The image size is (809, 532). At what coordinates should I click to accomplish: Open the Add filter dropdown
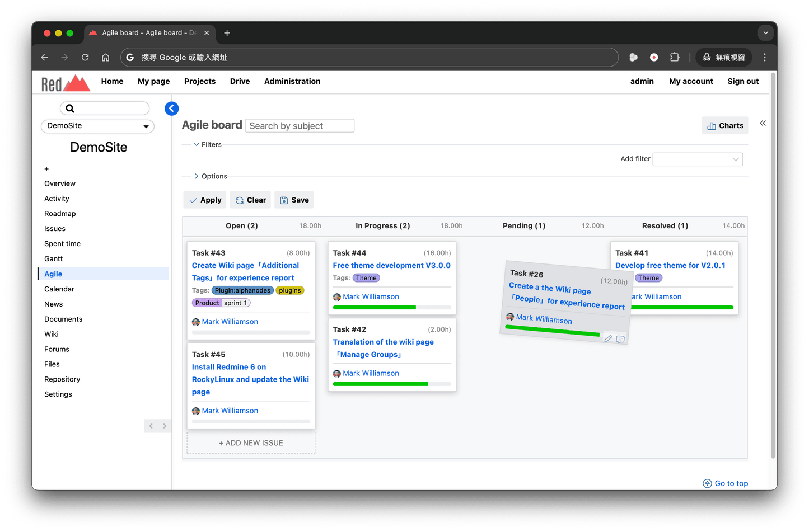pyautogui.click(x=697, y=159)
